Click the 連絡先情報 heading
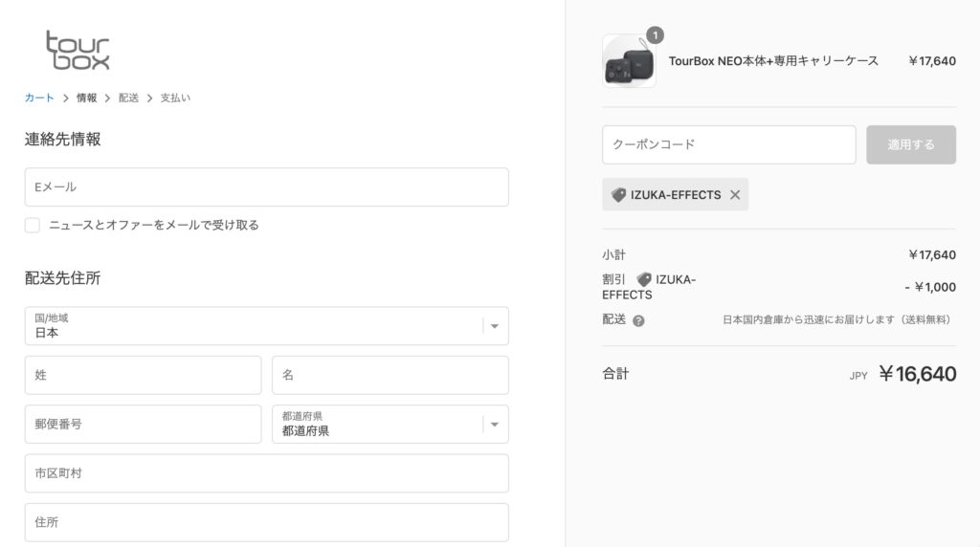The width and height of the screenshot is (980, 547). point(62,140)
